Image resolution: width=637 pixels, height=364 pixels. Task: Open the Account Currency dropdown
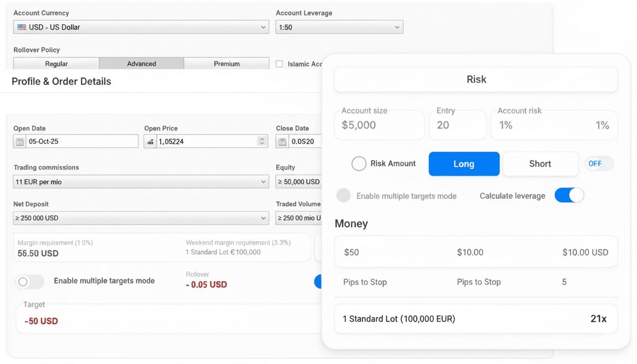(141, 27)
